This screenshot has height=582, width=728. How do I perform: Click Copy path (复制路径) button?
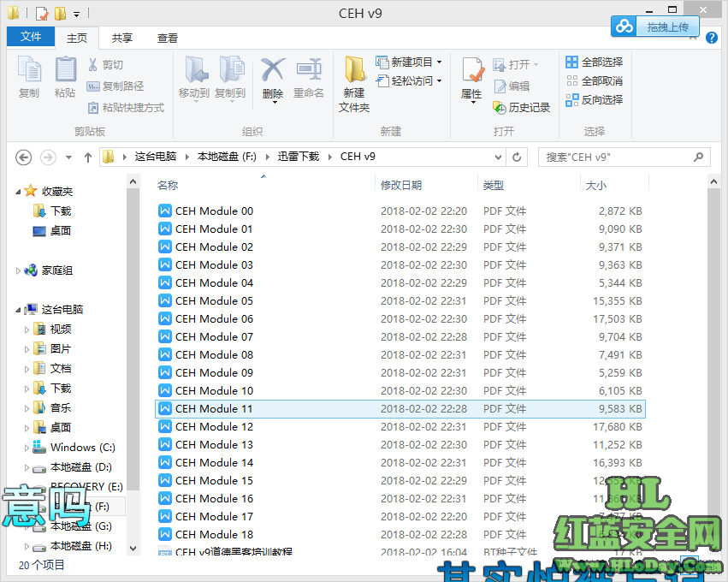pos(115,86)
